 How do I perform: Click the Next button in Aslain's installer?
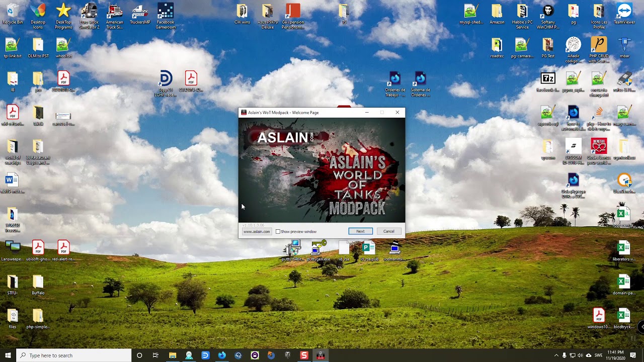coord(360,231)
